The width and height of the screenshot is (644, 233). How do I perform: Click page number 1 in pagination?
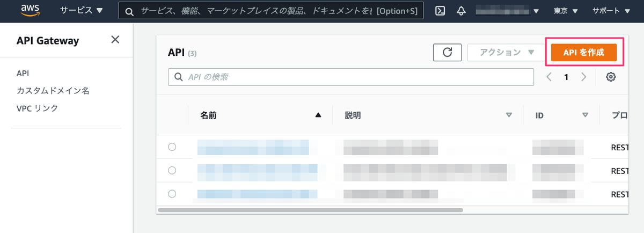coord(566,77)
